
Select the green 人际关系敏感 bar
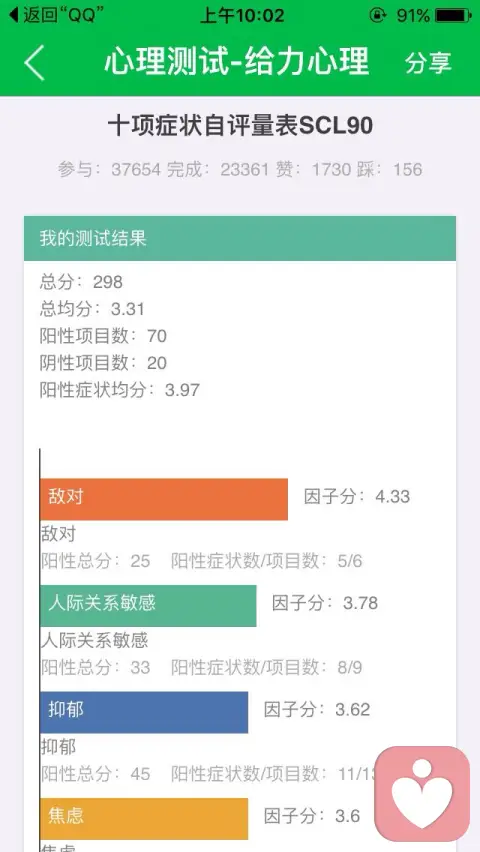148,605
